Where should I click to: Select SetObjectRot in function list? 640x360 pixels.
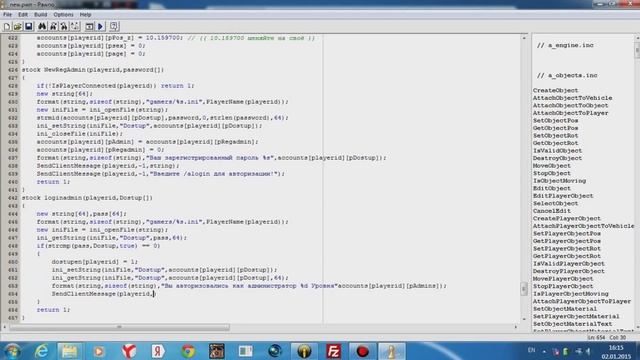tap(556, 136)
